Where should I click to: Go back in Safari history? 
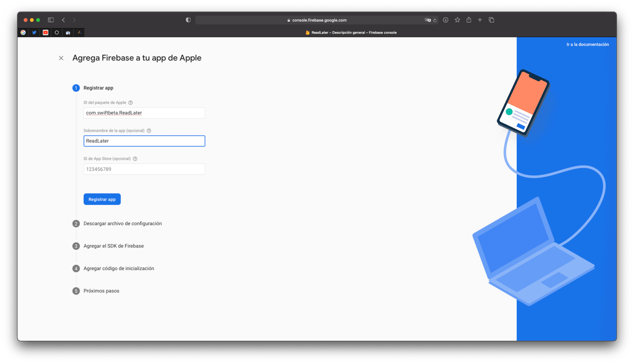[x=63, y=20]
